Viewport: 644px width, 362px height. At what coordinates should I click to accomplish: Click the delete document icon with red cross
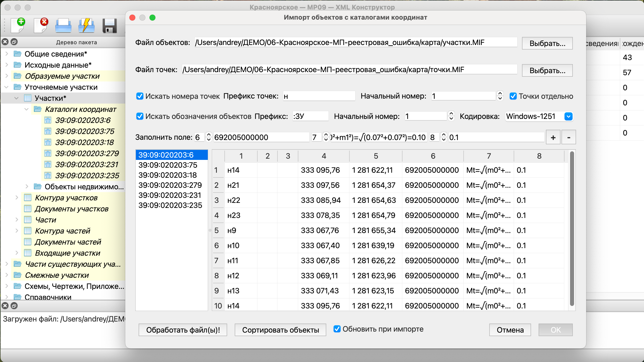(x=41, y=25)
